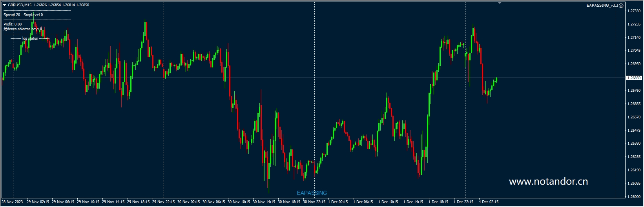644x207 pixels.
Task: Click the Expert Advisor smiley face icon
Action: pos(621,5)
